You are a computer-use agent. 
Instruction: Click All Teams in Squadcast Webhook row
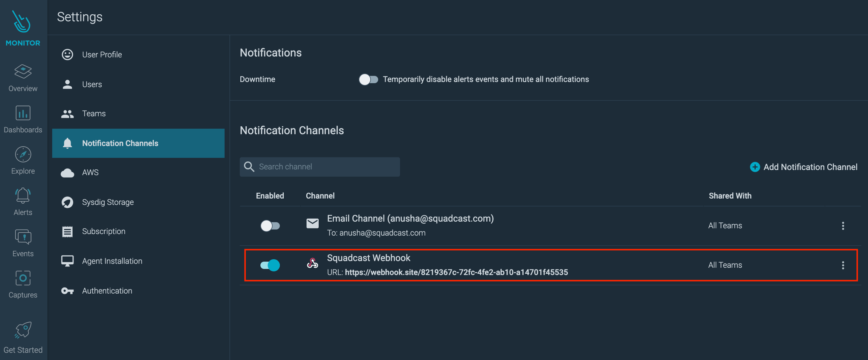tap(725, 265)
